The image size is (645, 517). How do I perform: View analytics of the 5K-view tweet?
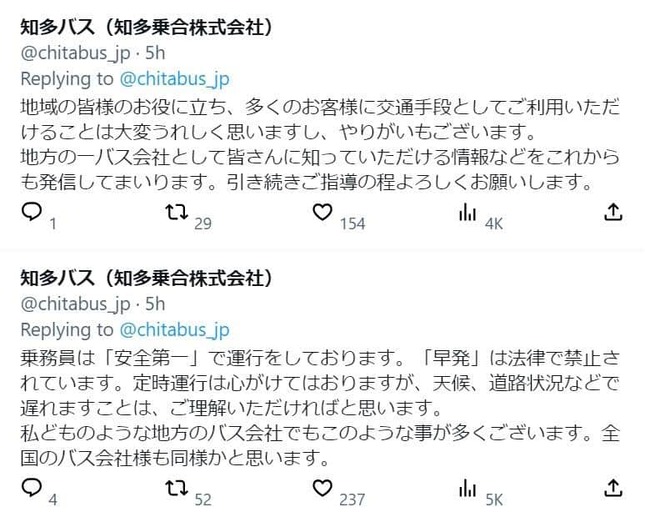[467, 488]
